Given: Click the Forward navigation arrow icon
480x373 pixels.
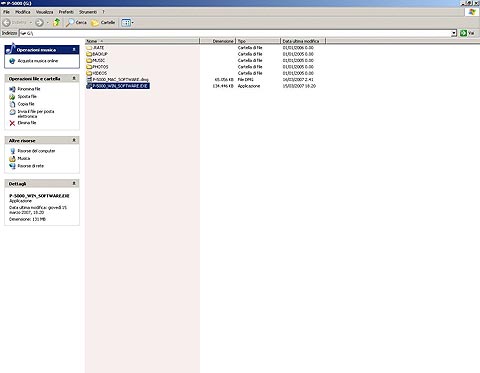Looking at the screenshot, I should click(x=39, y=23).
